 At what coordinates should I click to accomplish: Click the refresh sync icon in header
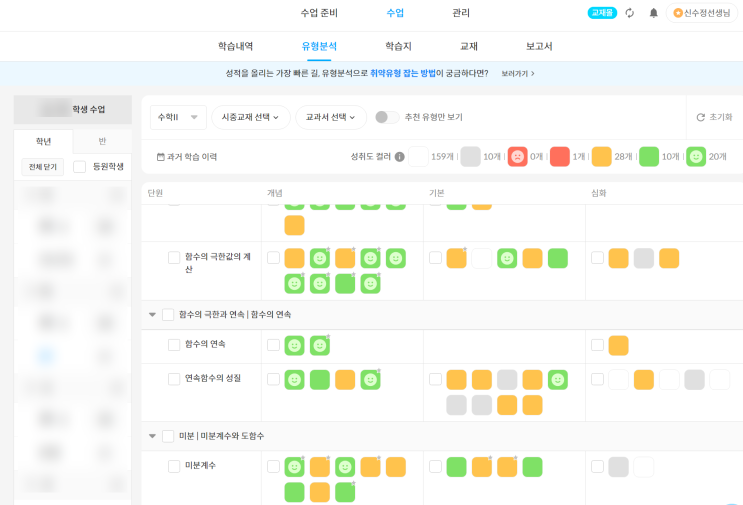(629, 13)
